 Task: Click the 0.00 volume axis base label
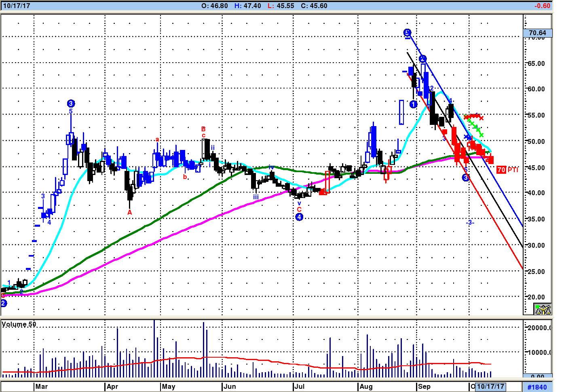[x=538, y=376]
